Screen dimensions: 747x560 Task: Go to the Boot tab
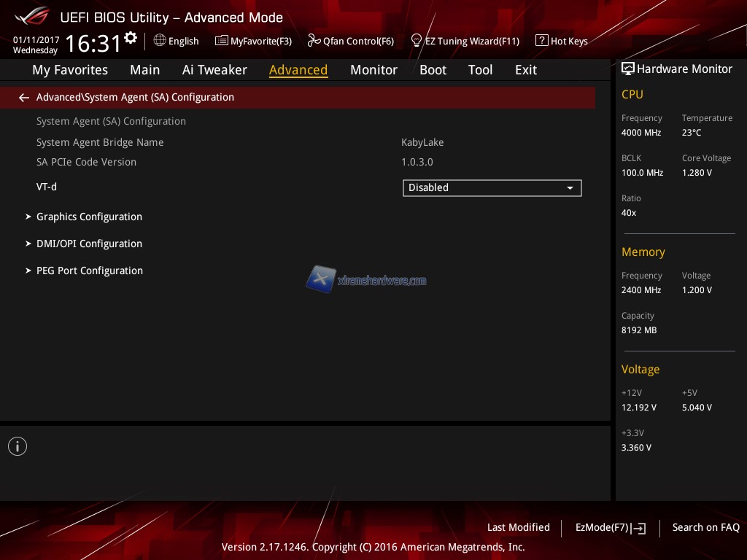click(433, 70)
